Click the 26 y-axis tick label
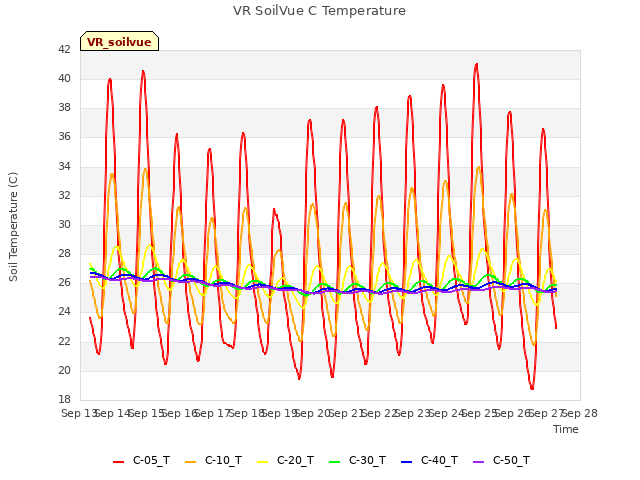Viewport: 640px width, 480px height. click(x=64, y=283)
